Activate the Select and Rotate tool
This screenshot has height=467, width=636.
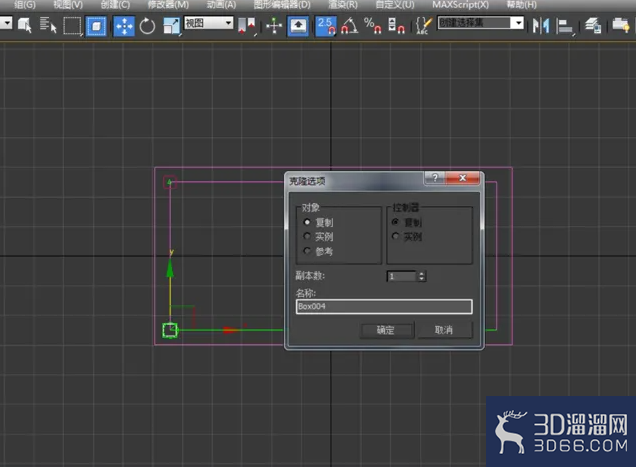[x=147, y=26]
